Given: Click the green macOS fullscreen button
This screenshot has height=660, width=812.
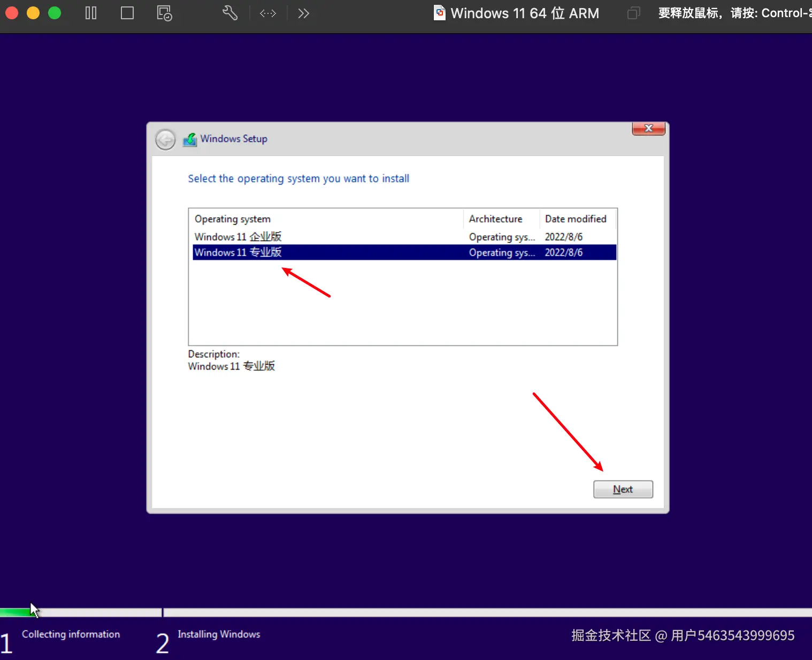Looking at the screenshot, I should tap(55, 13).
